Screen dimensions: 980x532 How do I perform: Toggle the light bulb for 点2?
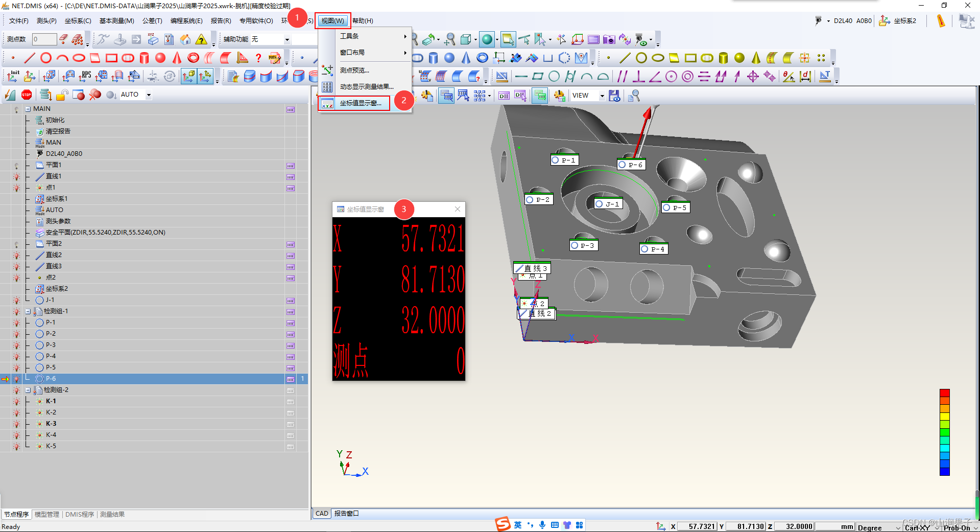coord(16,278)
